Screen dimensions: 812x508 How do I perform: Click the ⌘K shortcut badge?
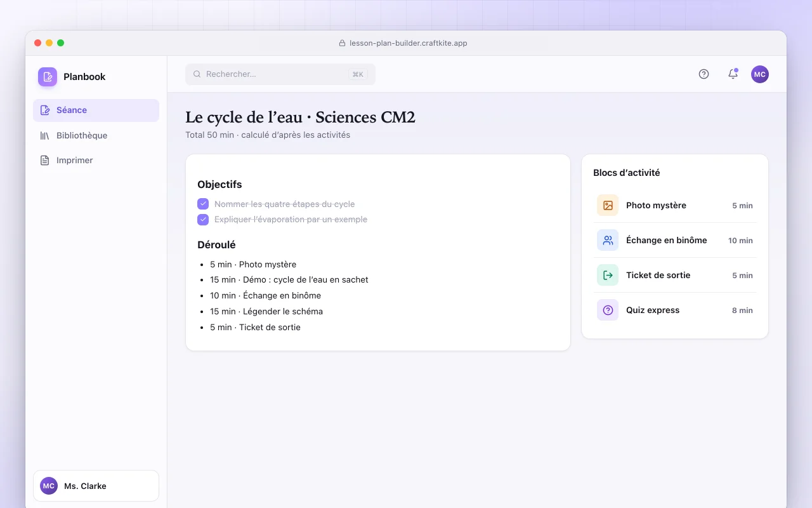point(358,74)
